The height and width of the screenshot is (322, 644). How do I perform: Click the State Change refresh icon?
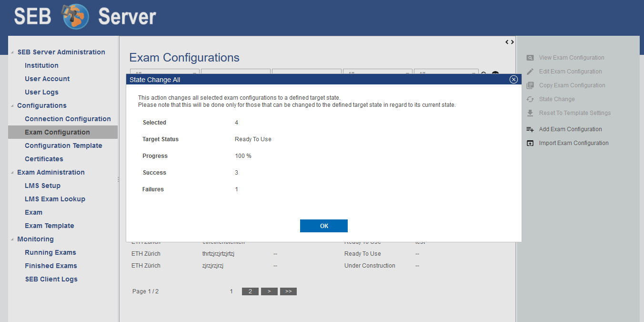click(530, 99)
